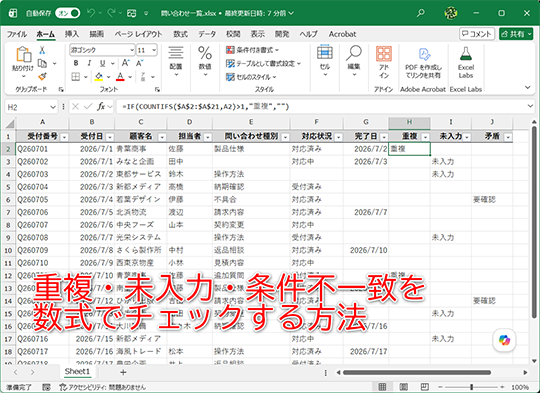Increase font size with larger A icon

click(x=125, y=63)
